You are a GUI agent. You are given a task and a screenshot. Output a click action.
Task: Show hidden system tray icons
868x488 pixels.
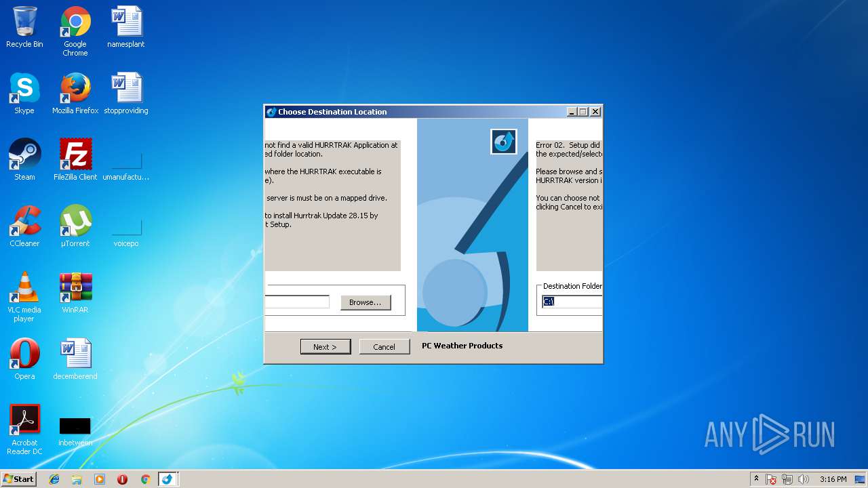756,479
